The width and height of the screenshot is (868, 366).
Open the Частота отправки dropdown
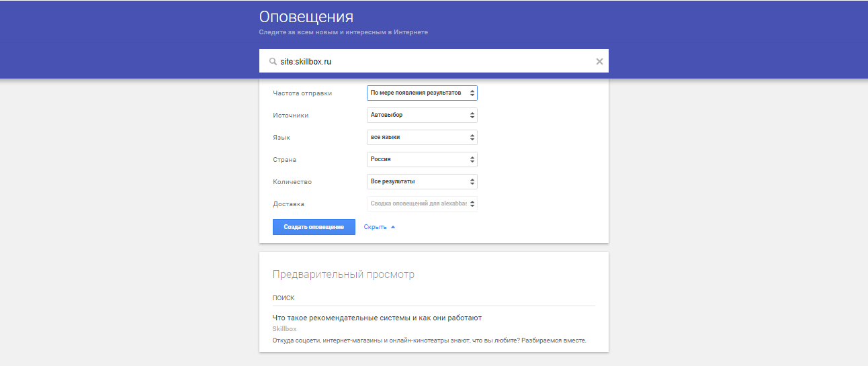422,93
